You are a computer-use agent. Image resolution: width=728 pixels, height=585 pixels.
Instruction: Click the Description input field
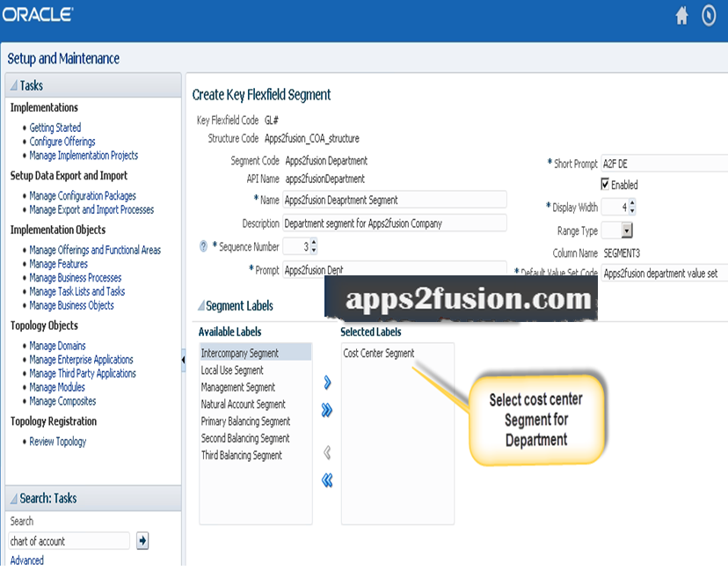(x=395, y=223)
